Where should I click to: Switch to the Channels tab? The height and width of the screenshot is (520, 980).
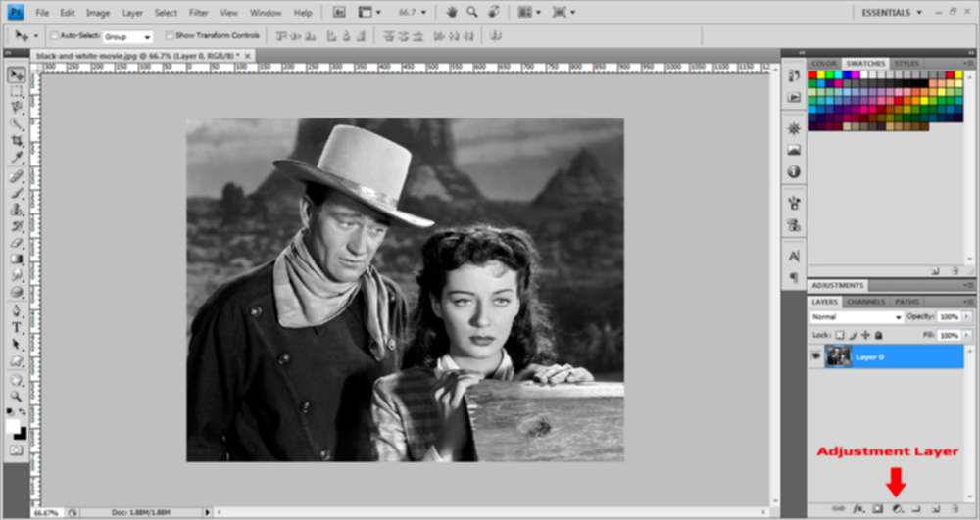[866, 302]
